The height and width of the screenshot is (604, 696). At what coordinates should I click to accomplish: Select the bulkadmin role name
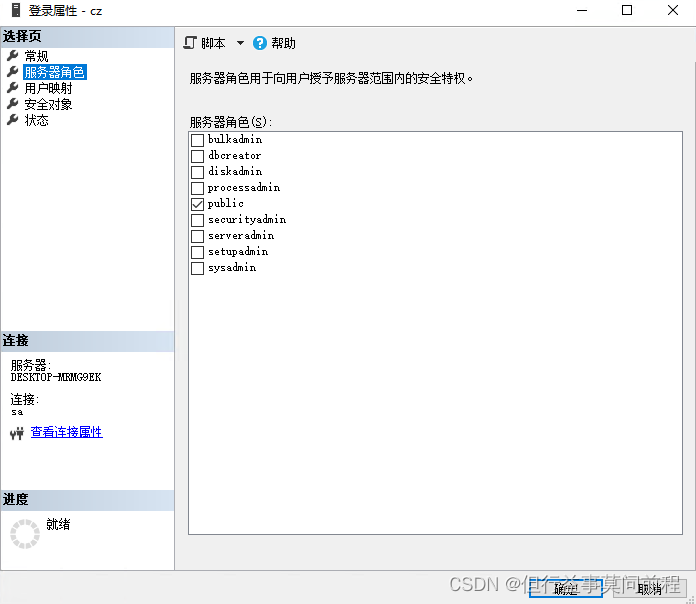(235, 139)
